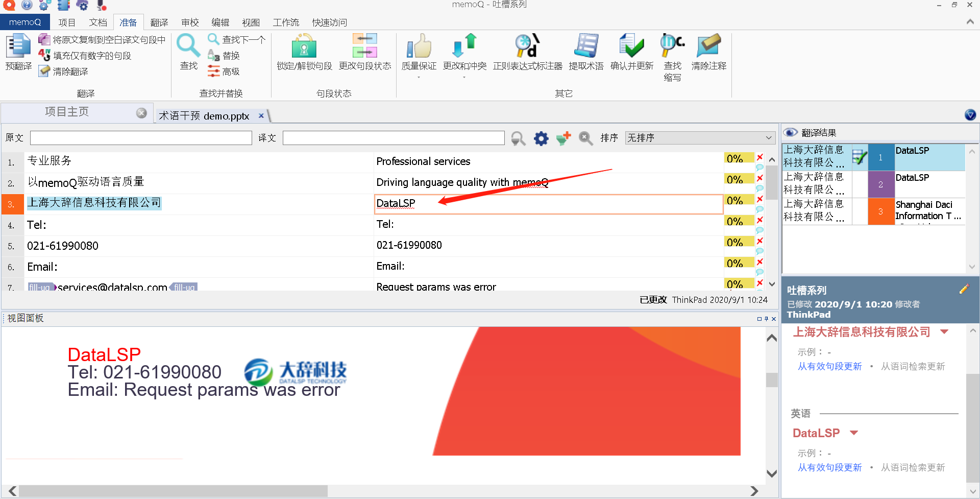Open the Documents (文档) ribbon tab

point(98,22)
